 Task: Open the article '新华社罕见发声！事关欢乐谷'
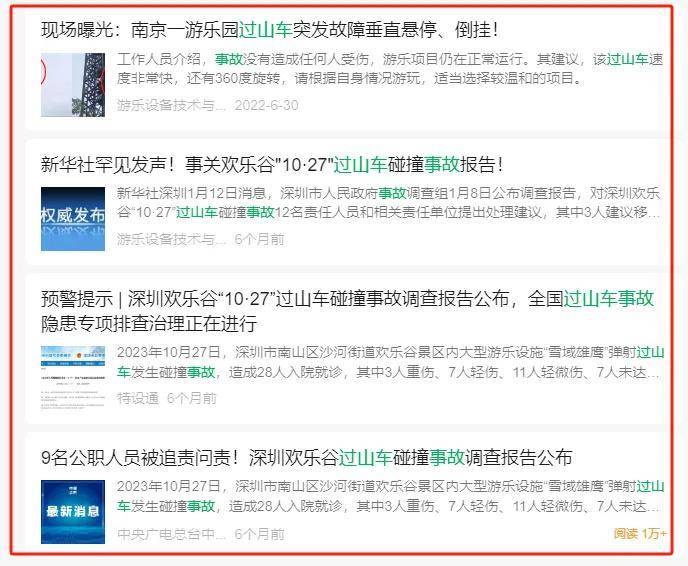coord(272,165)
